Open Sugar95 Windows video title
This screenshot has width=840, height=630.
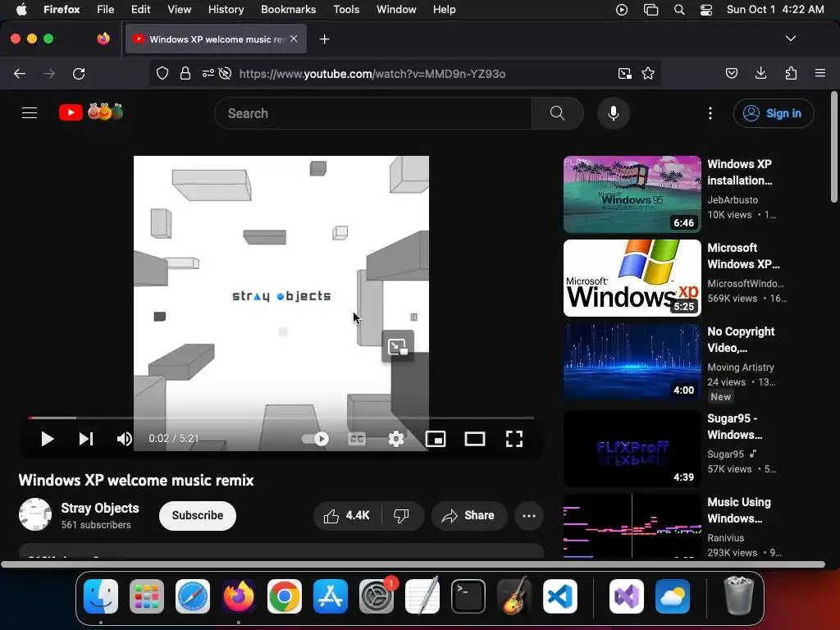pos(734,427)
